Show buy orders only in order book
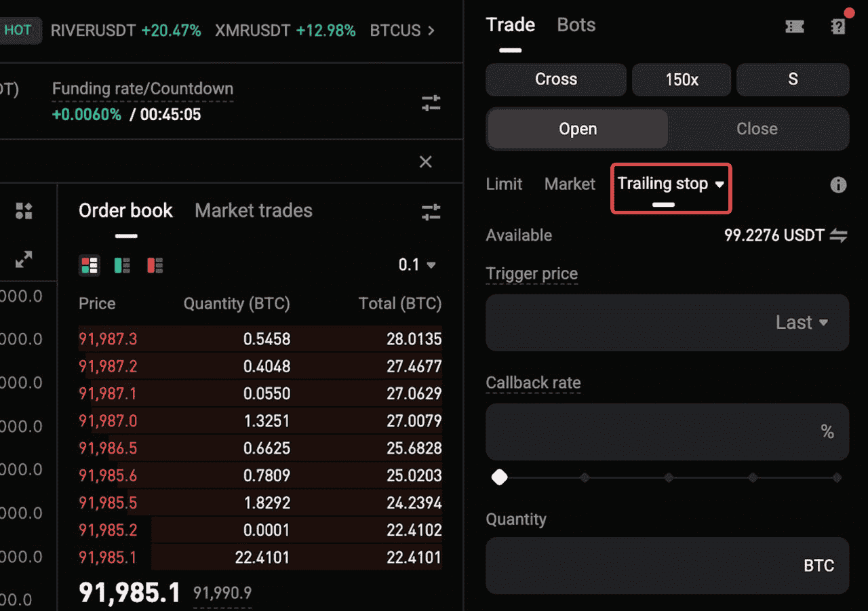868x611 pixels. pos(122,265)
